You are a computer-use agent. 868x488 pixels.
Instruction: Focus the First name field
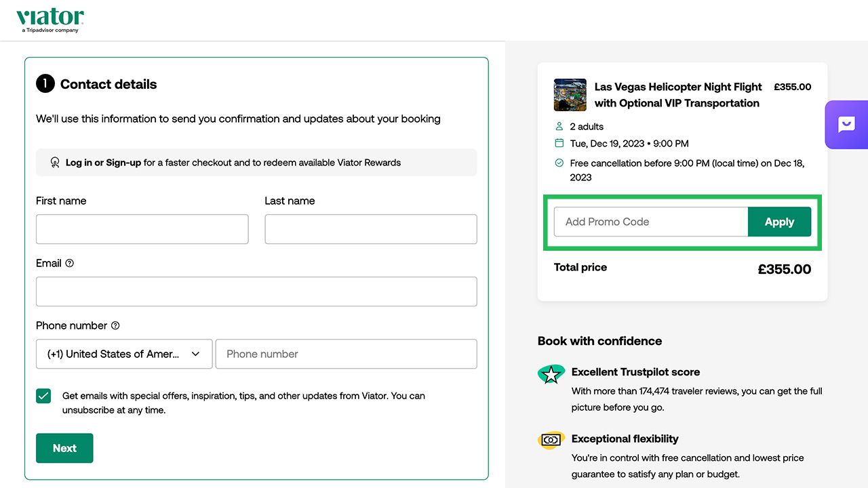coord(142,229)
